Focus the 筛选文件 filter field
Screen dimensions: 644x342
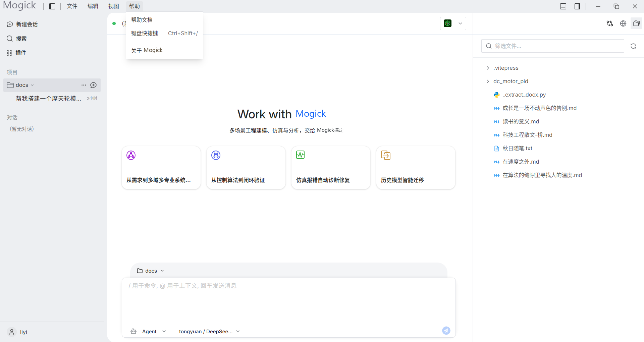click(x=553, y=46)
